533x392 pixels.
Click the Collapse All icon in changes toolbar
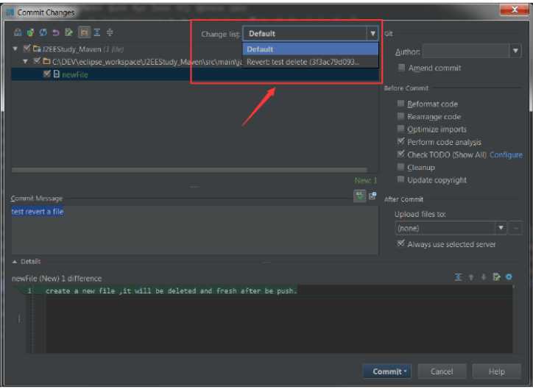[110, 33]
